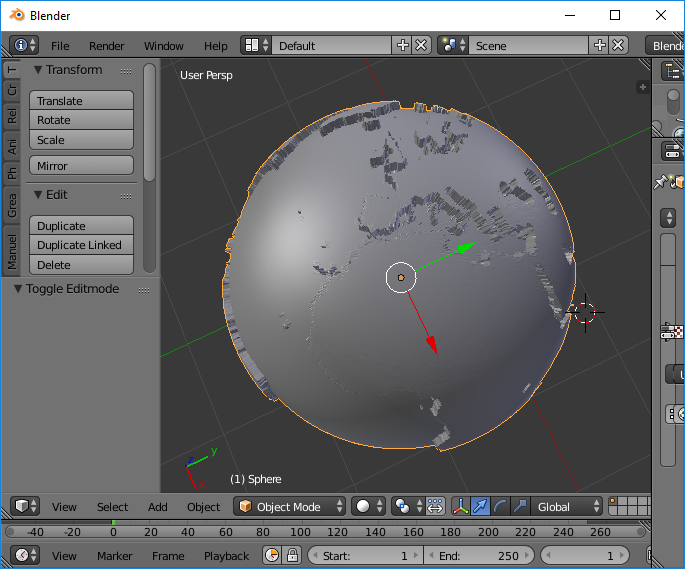Toggle the timeline clock range button
This screenshot has height=569, width=685.
click(x=272, y=555)
